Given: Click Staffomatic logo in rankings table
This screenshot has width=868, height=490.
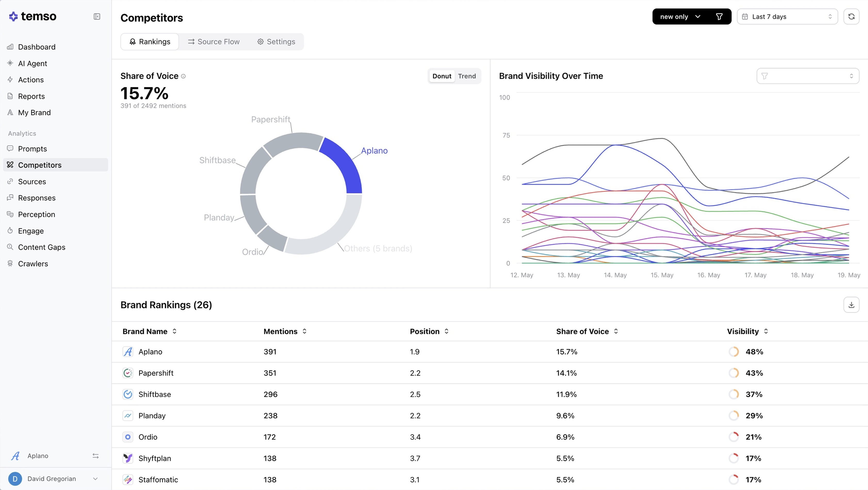Looking at the screenshot, I should point(128,479).
